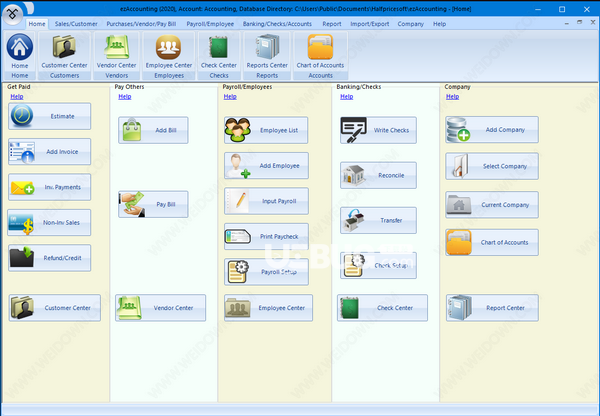Click Help link under Payroll/Employees
The width and height of the screenshot is (600, 416).
click(x=230, y=96)
